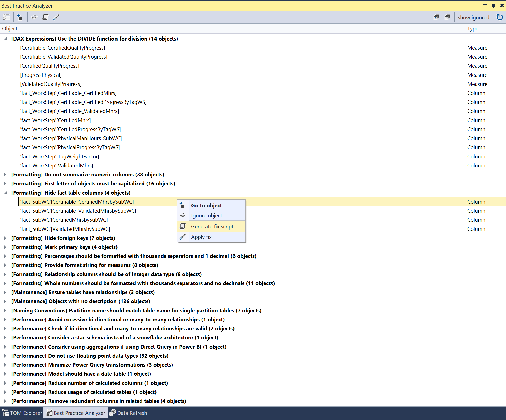Viewport: 506px width, 420px height.
Task: Pin the Best Practice Analyzer panel
Action: 494,5
